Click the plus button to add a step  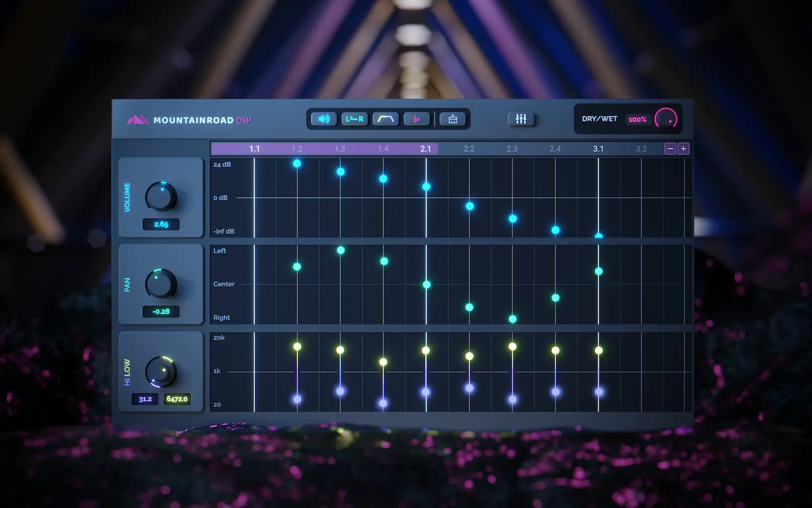click(684, 148)
